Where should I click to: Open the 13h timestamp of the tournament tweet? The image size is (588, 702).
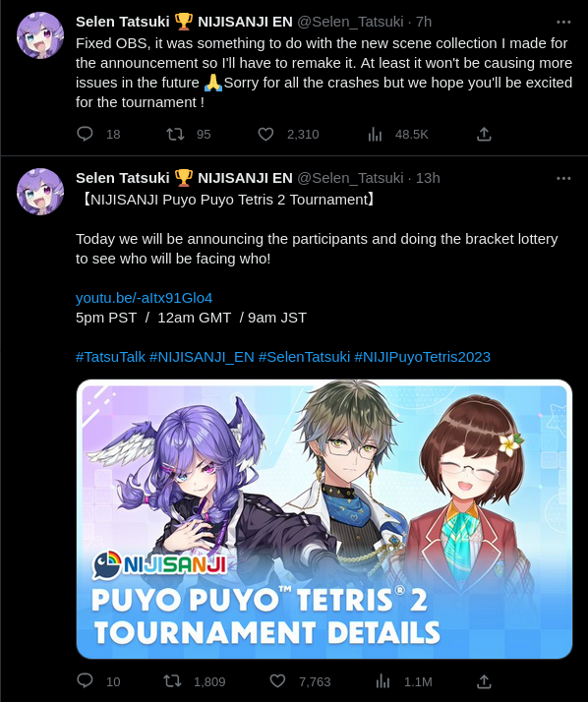point(428,178)
